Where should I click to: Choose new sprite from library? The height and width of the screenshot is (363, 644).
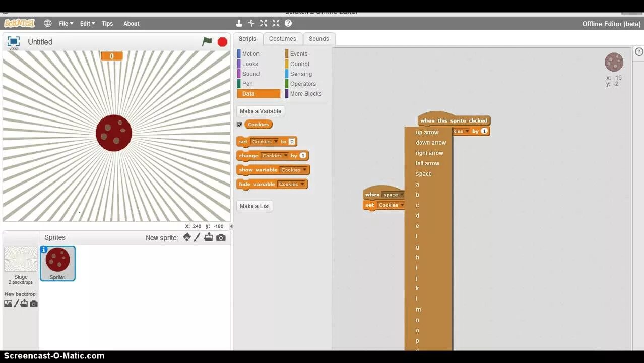click(x=187, y=237)
